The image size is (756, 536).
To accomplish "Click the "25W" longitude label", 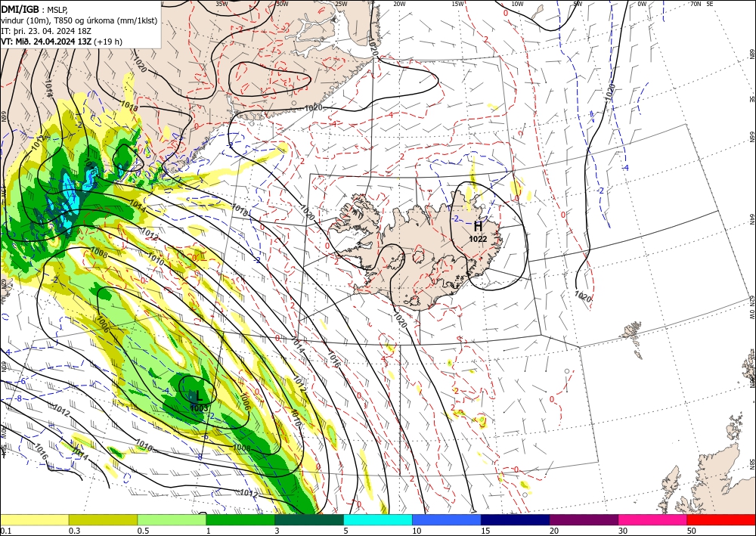I will click(x=341, y=4).
